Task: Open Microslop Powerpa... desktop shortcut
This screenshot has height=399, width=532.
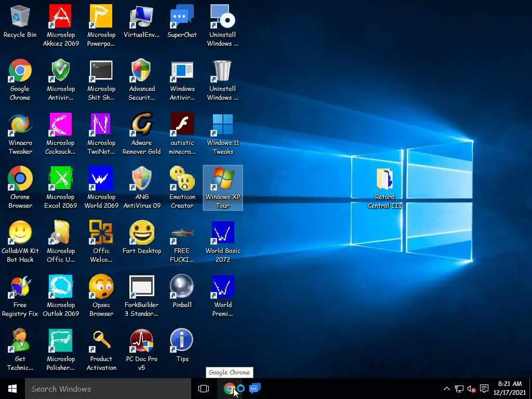Action: (101, 25)
